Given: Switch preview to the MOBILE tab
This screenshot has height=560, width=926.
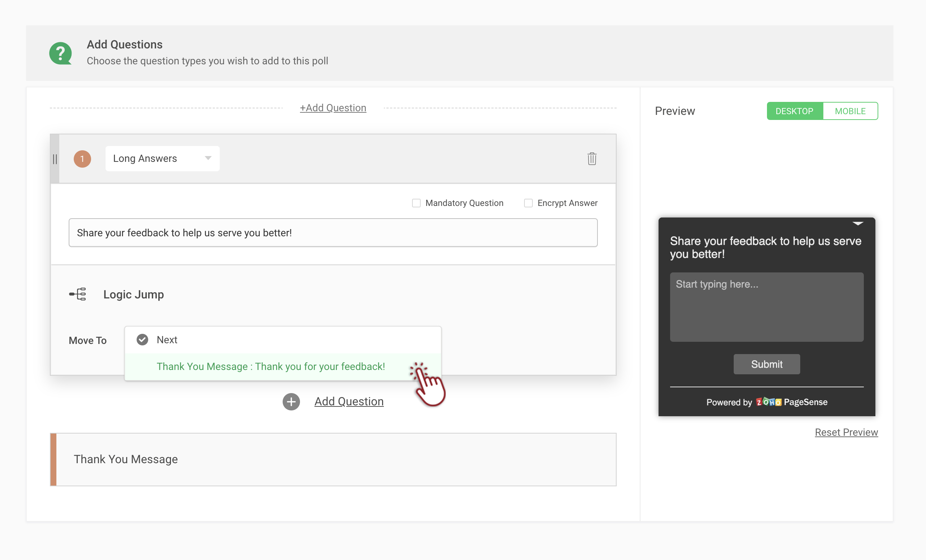Looking at the screenshot, I should tap(850, 111).
